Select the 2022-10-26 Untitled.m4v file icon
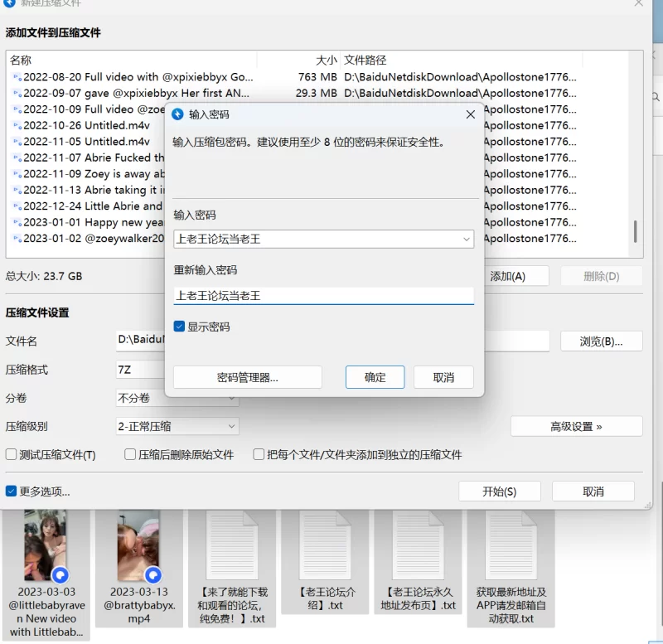 (x=17, y=126)
